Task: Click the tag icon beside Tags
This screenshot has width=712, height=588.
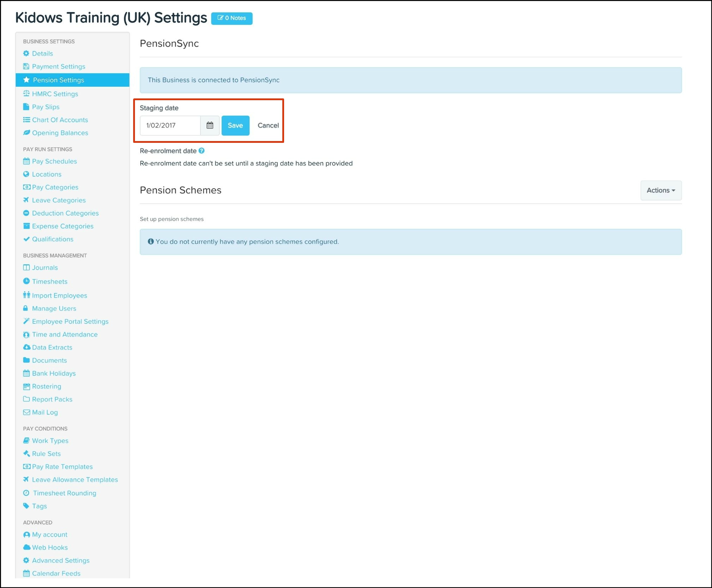Action: [x=26, y=506]
